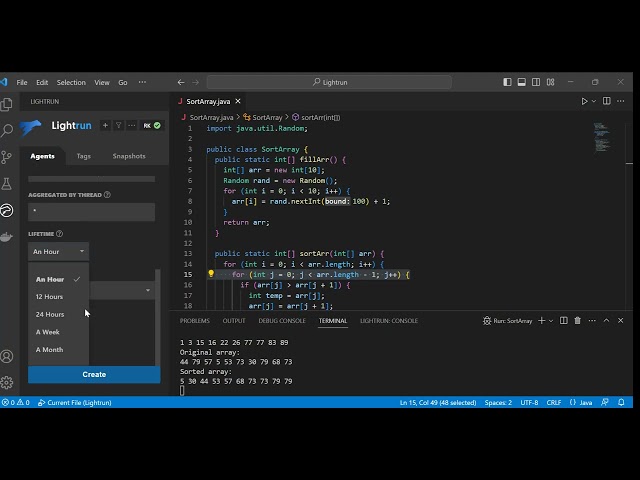The height and width of the screenshot is (480, 640).
Task: Switch to the DEBUG CONSOLE tab
Action: (x=282, y=320)
